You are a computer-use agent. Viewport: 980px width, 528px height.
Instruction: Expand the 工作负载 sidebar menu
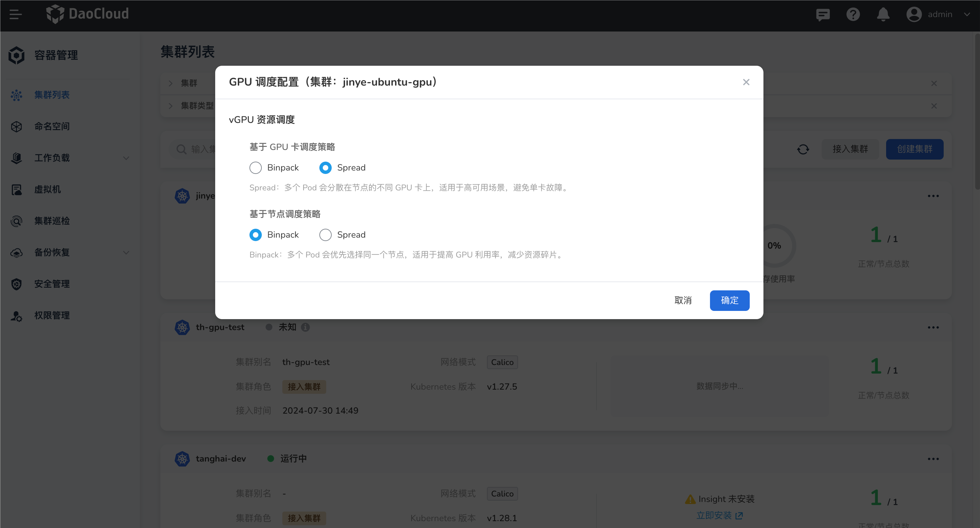click(126, 158)
